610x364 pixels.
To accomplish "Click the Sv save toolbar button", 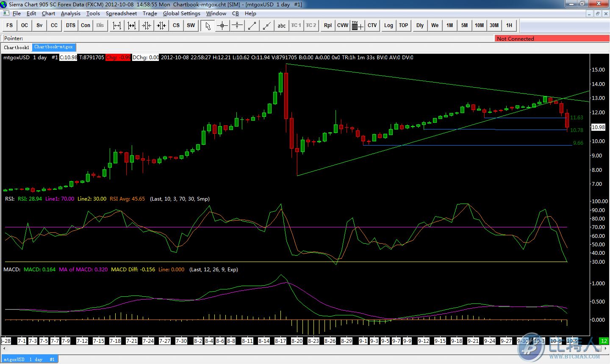I will 39,25.
